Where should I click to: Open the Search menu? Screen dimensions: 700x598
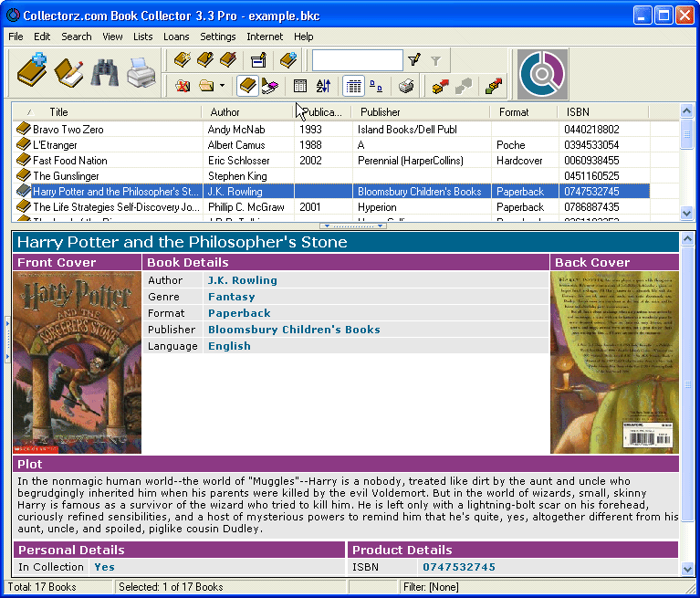coord(77,37)
